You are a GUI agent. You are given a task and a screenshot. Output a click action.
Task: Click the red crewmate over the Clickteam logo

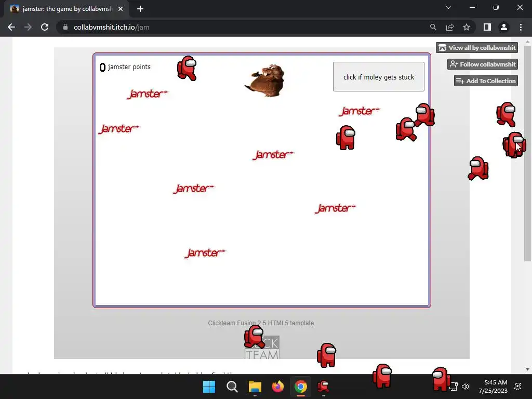(255, 337)
